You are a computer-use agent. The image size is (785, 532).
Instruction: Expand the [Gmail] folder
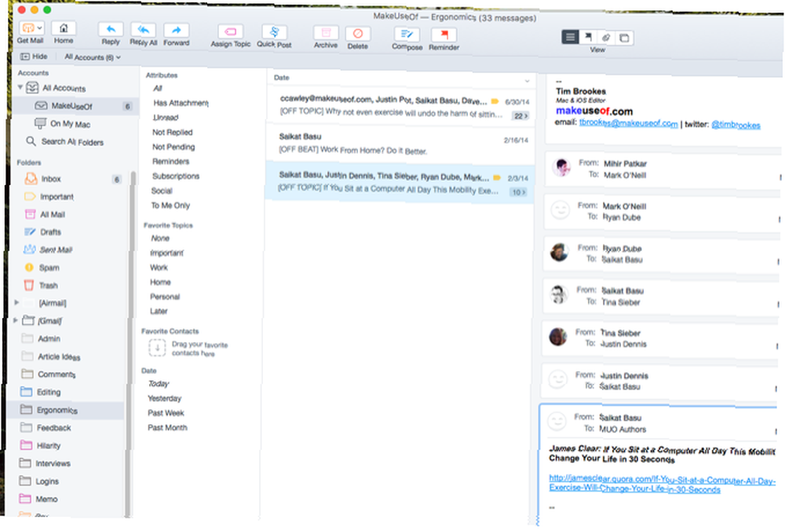click(x=16, y=320)
